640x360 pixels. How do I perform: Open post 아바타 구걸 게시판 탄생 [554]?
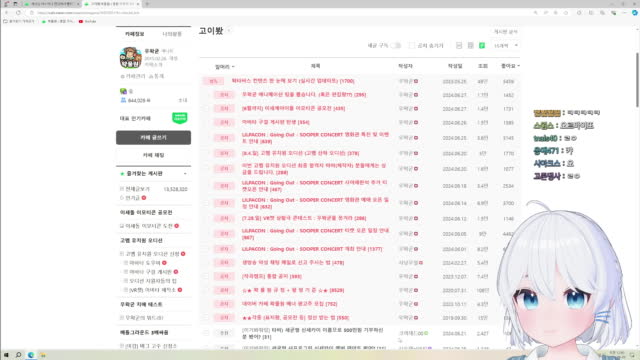(x=276, y=122)
